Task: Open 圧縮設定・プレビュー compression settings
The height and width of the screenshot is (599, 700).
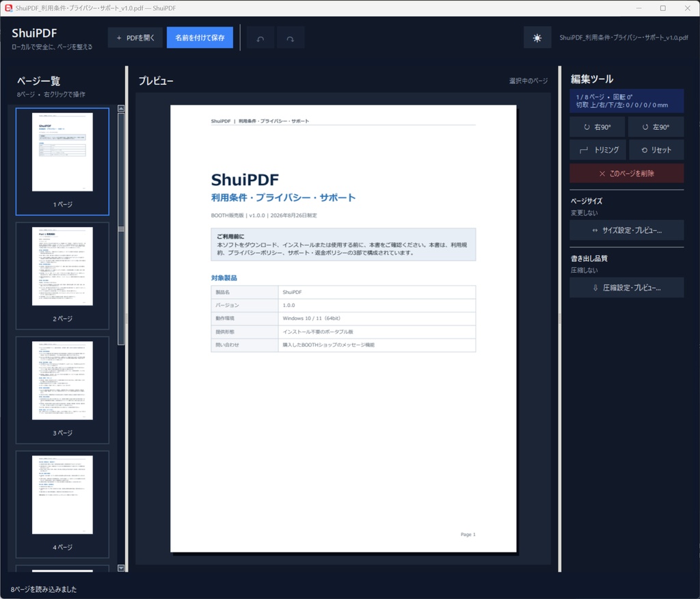Action: pyautogui.click(x=627, y=288)
